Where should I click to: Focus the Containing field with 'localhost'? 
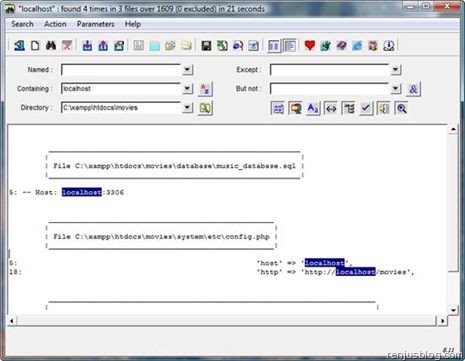121,89
